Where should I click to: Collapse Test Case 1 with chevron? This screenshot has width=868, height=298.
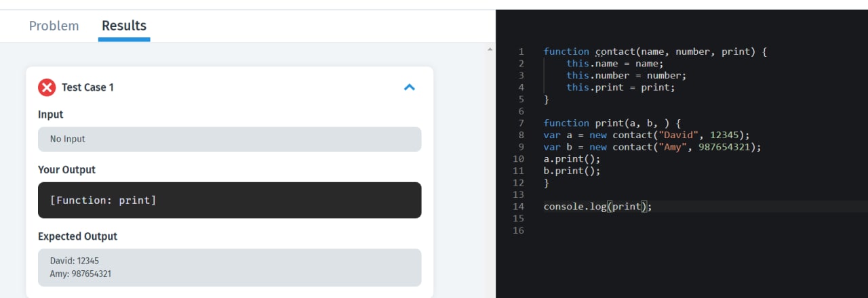point(409,87)
